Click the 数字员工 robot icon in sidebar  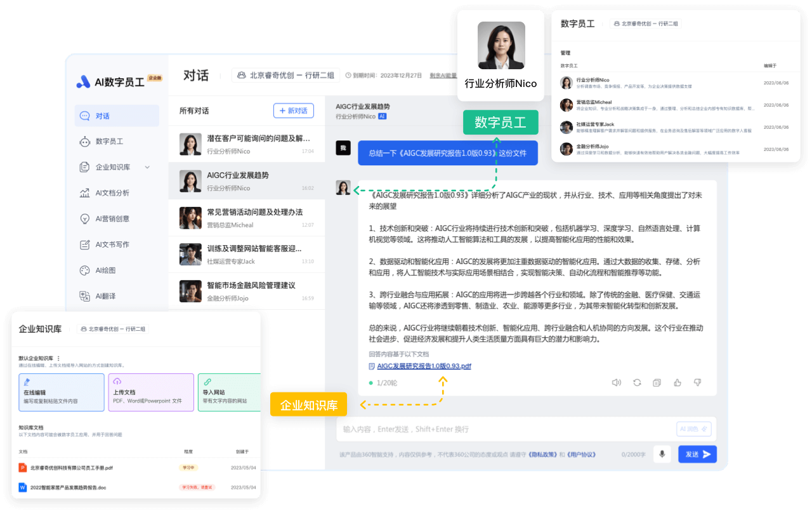point(84,142)
